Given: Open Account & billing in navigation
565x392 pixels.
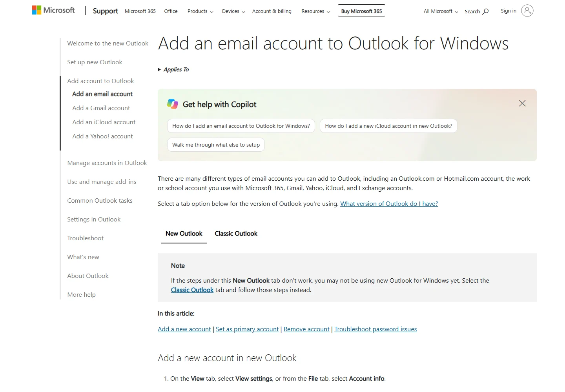Looking at the screenshot, I should click(x=272, y=11).
